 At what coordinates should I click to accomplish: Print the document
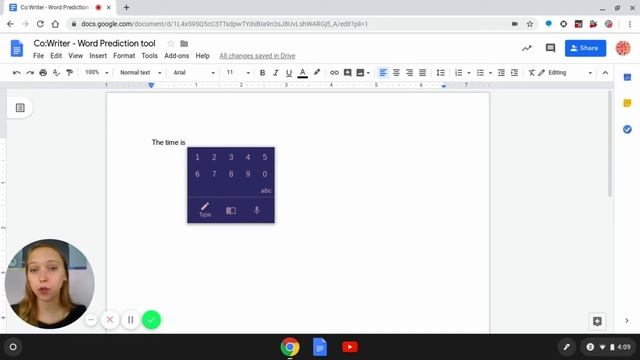click(x=43, y=73)
